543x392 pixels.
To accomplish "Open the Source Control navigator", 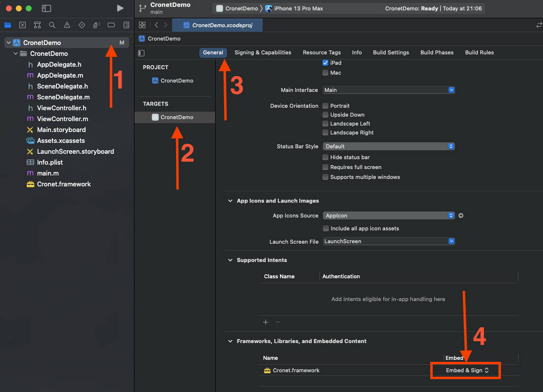I will point(23,25).
